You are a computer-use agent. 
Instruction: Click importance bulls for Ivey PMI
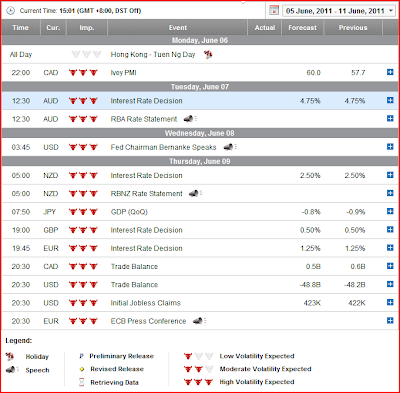[x=83, y=73]
